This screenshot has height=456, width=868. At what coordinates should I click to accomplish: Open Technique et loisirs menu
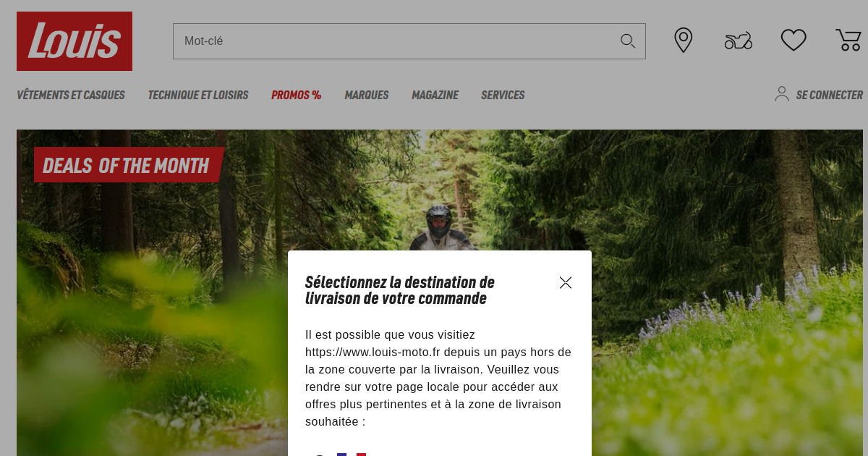[198, 95]
